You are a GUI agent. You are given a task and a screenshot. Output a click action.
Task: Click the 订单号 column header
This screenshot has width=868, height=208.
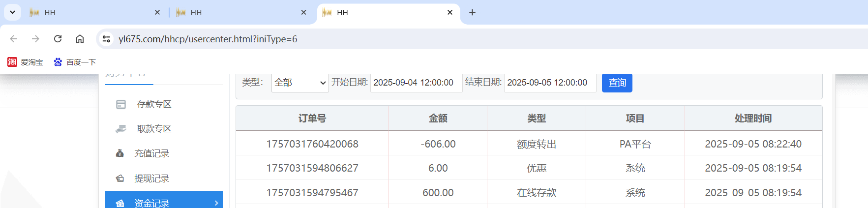[x=312, y=119]
